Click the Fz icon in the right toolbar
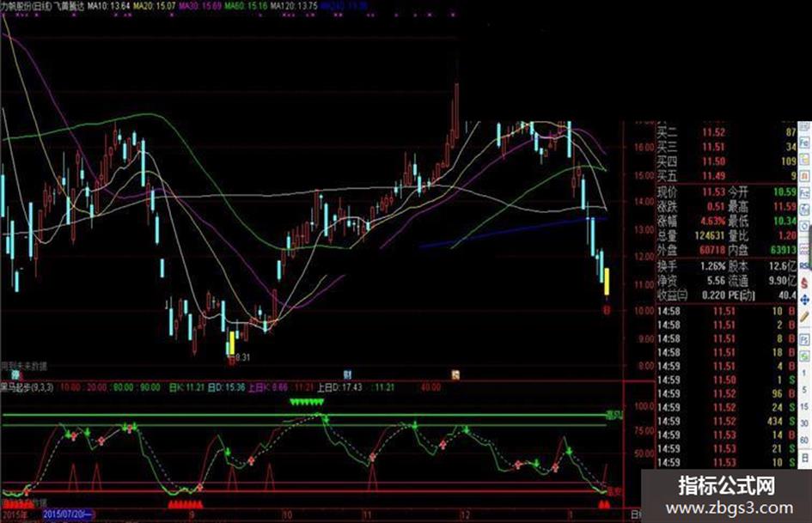 point(805,192)
